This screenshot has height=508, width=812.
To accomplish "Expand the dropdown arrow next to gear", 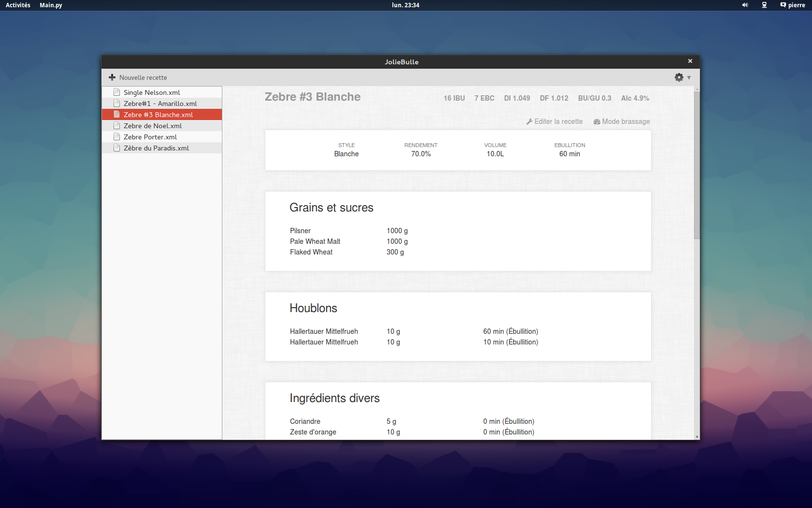I will click(x=689, y=77).
